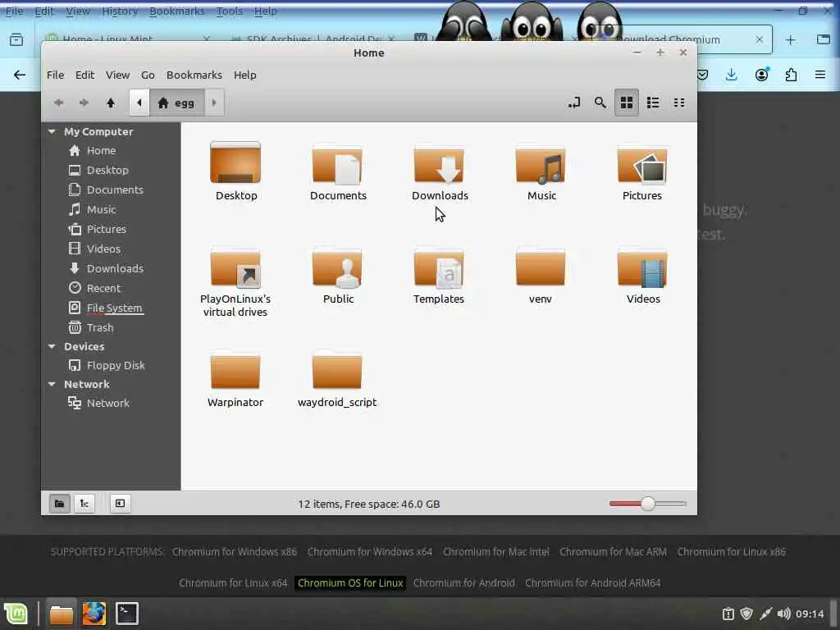Switch to list view
Screen dimensions: 840x630
pos(652,103)
